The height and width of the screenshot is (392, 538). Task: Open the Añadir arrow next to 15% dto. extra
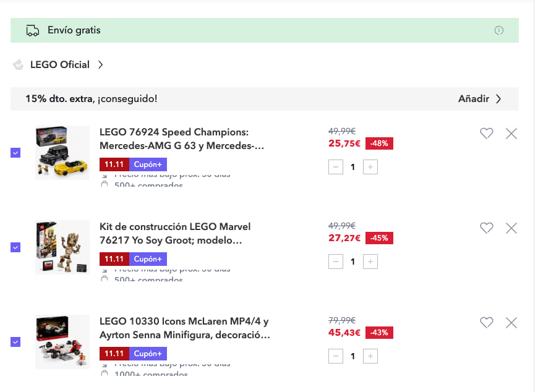(x=498, y=98)
